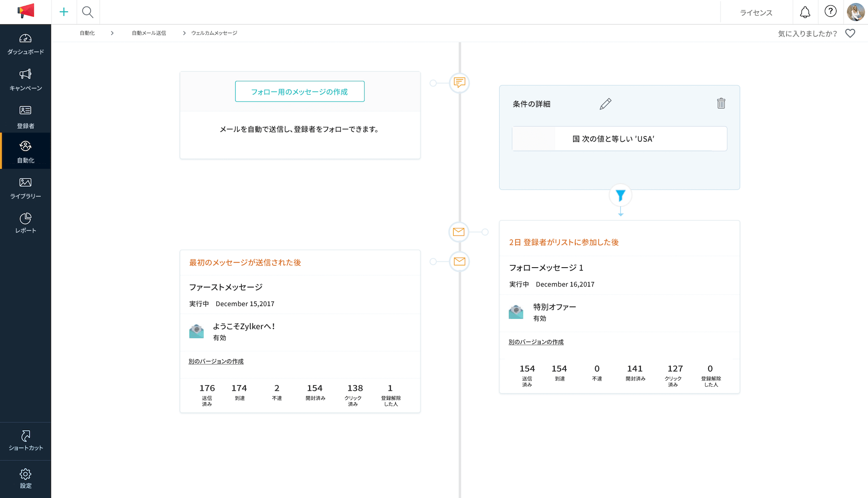Screen dimensions: 868x498
Task: Click the blue filter funnel icon
Action: 620,195
